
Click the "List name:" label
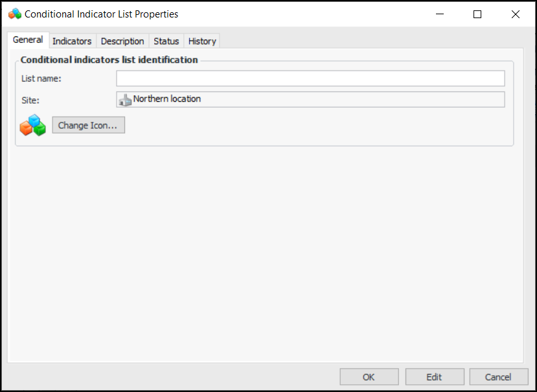tap(41, 78)
